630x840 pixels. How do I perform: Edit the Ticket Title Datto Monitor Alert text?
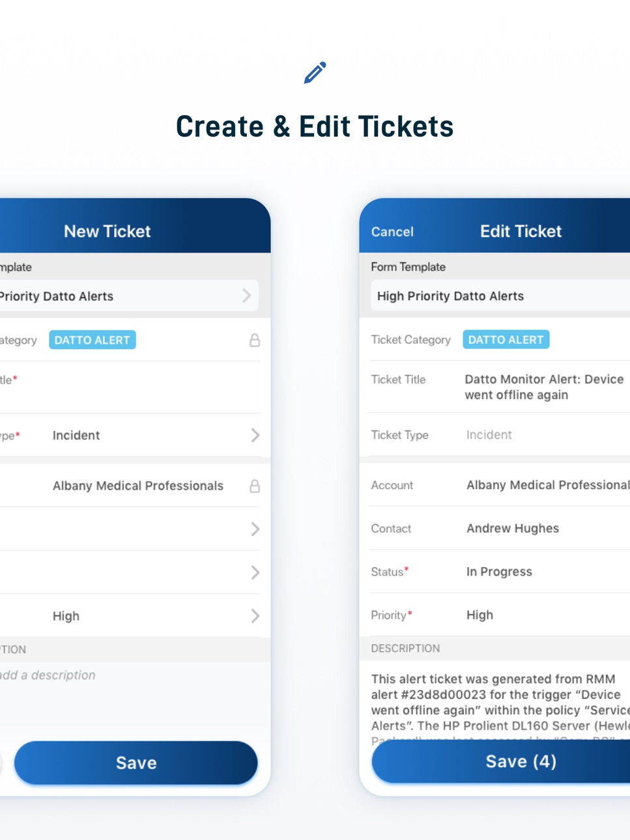[x=544, y=387]
